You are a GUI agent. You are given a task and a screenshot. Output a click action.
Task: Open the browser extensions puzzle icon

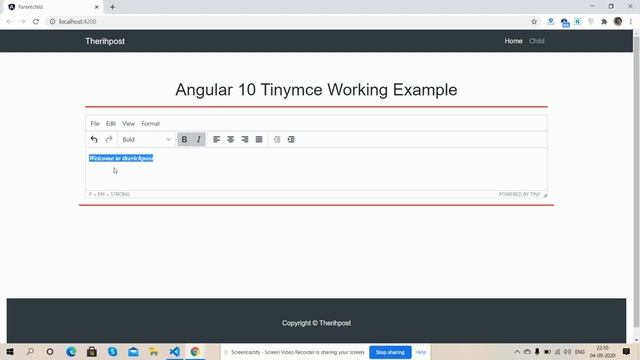(604, 22)
